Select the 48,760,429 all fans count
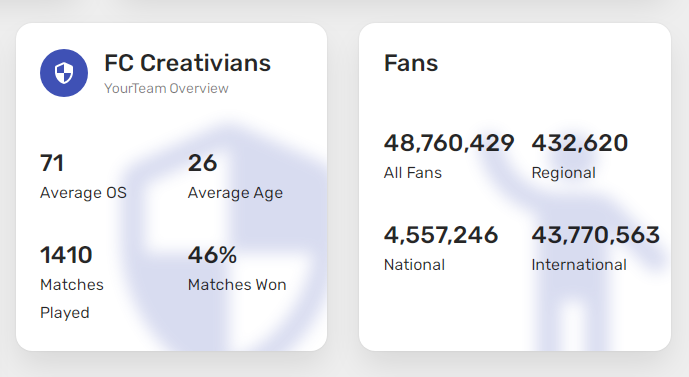The height and width of the screenshot is (377, 689). [x=449, y=143]
